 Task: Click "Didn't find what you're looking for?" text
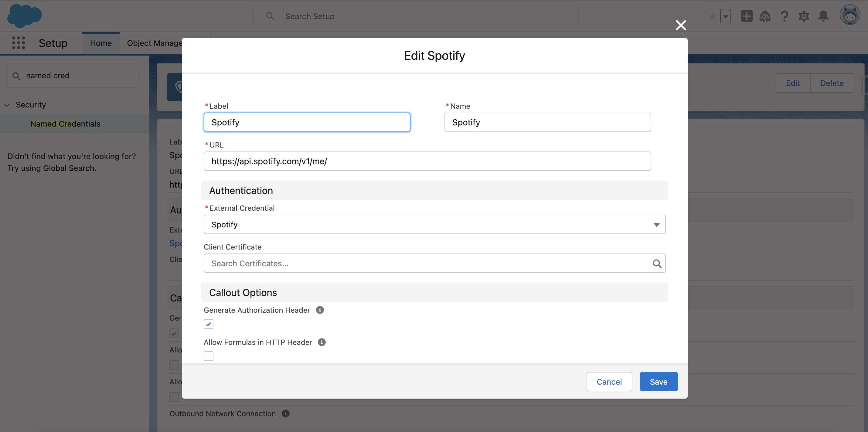(x=72, y=156)
